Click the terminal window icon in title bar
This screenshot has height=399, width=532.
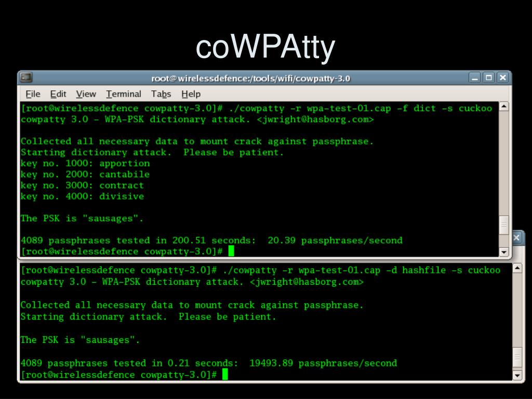[26, 77]
